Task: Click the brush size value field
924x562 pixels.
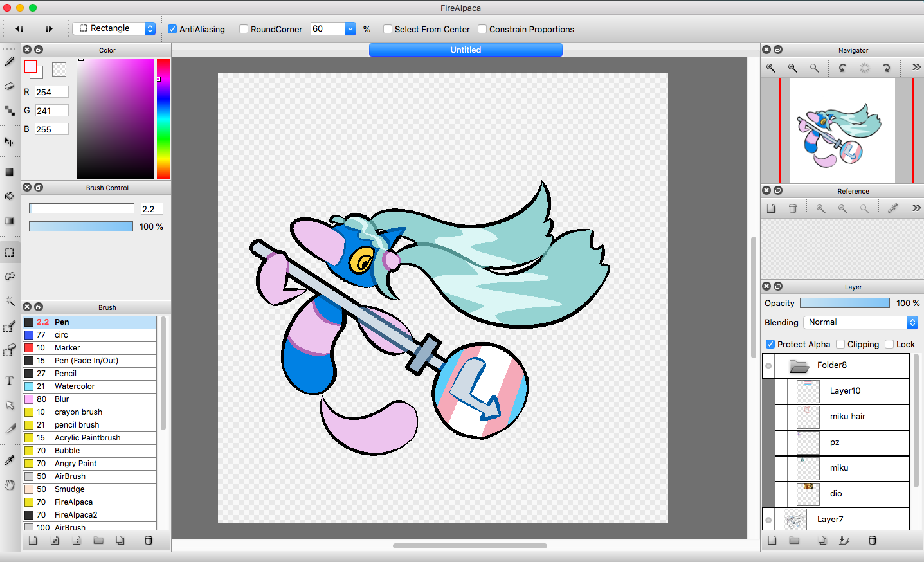Action: coord(152,208)
